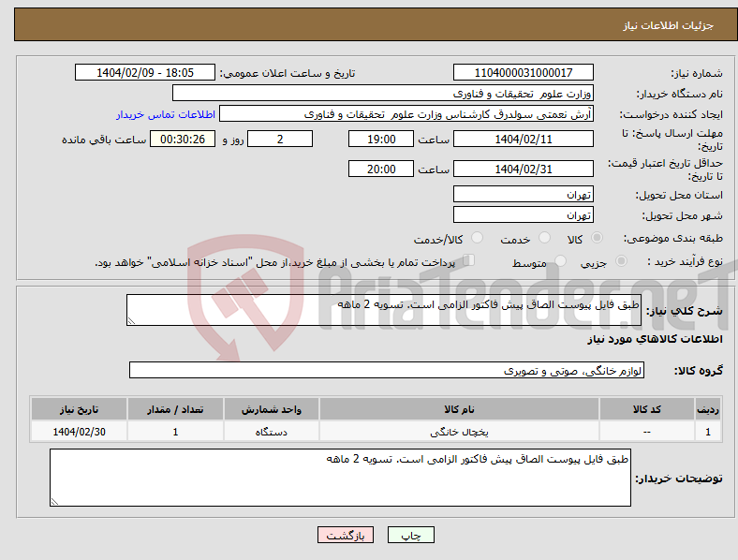
Task: Click announcement date field 1404/02/09 - 18:05
Action: (145, 72)
